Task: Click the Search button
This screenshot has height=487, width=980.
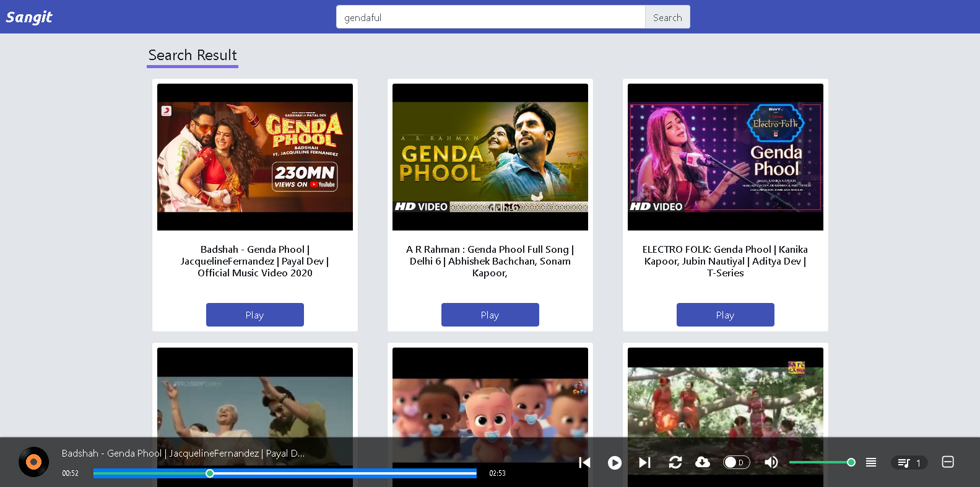Action: point(667,17)
